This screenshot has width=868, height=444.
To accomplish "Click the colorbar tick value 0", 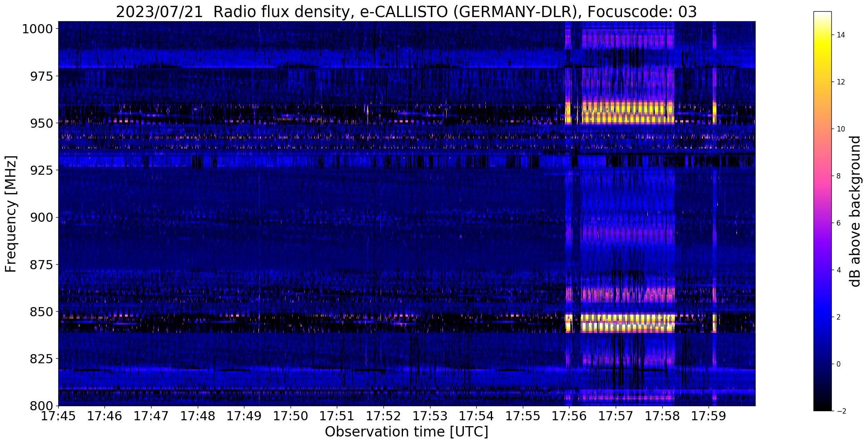I will point(838,364).
